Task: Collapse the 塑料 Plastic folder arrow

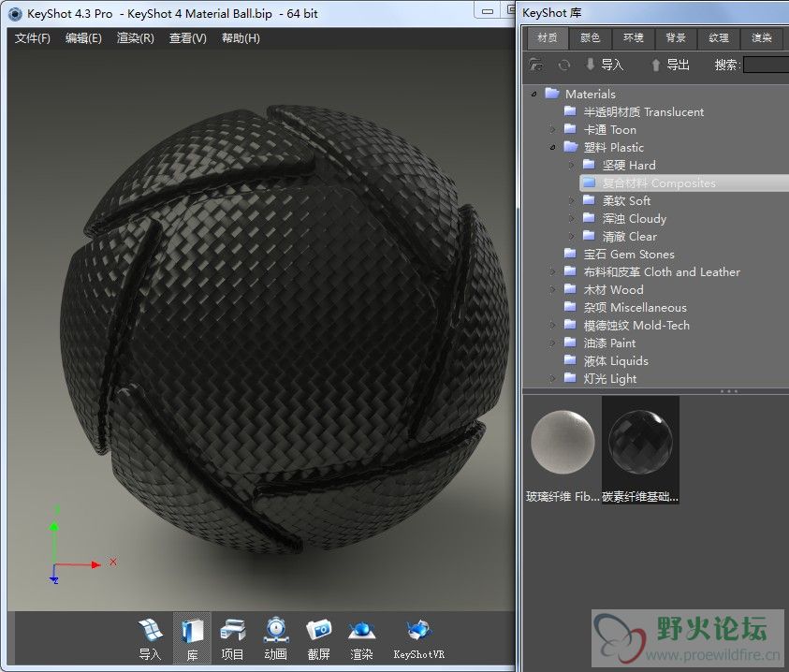Action: pyautogui.click(x=552, y=148)
